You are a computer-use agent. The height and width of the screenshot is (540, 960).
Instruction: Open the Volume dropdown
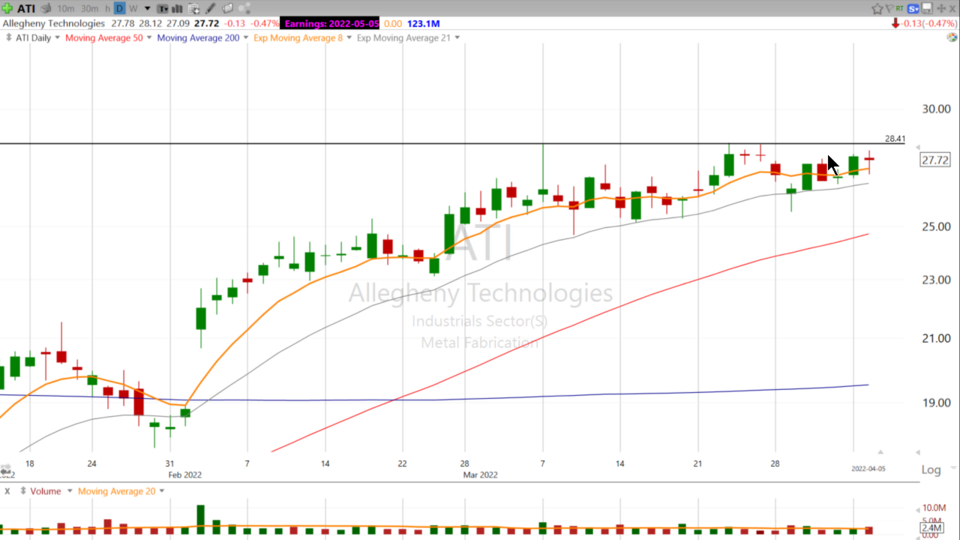click(x=69, y=491)
